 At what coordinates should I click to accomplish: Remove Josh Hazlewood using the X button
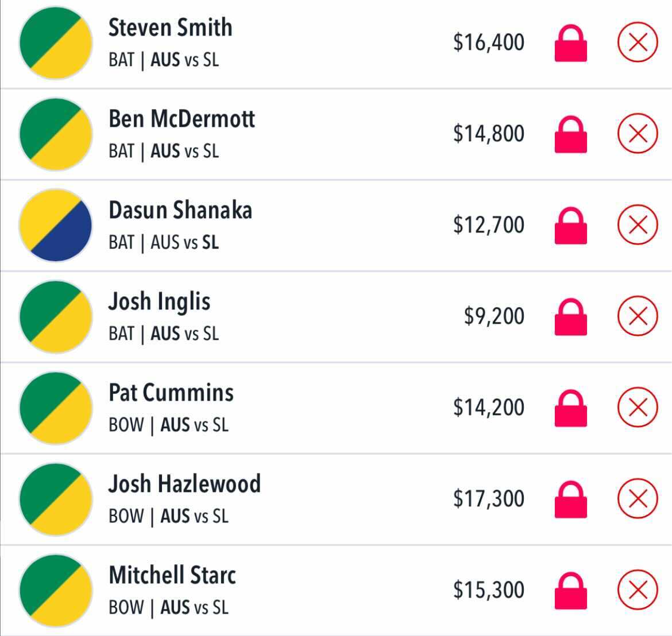(x=638, y=498)
